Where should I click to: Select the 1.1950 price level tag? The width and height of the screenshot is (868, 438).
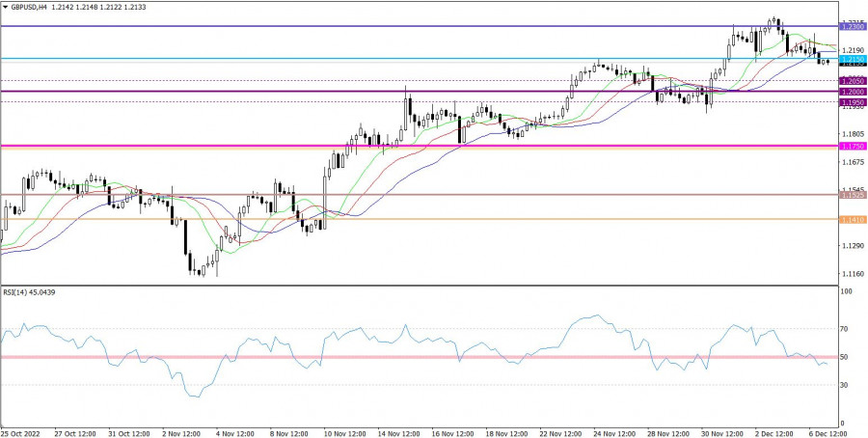(852, 101)
